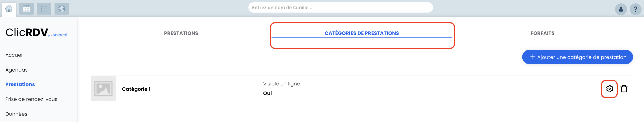The width and height of the screenshot is (644, 122).
Task: Select the CATÉGORIES DE PRESTATIONS tab
Action: coord(361,33)
